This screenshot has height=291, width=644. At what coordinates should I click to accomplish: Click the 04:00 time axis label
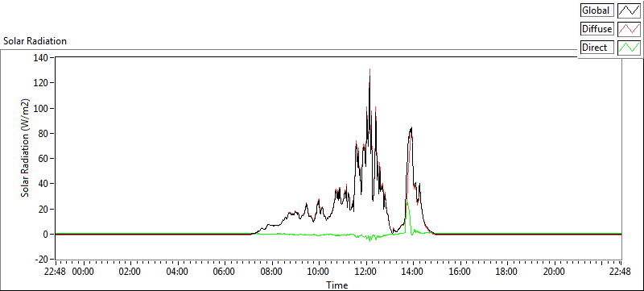[x=177, y=272]
